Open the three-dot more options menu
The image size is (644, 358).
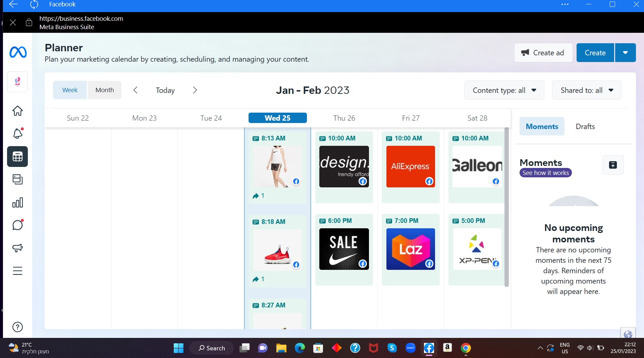[565, 4]
